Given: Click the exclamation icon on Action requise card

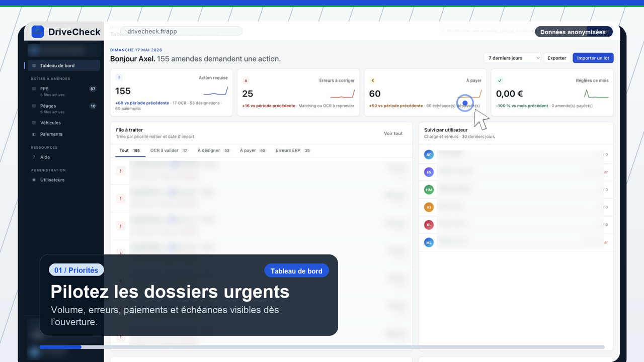Looking at the screenshot, I should point(119,78).
